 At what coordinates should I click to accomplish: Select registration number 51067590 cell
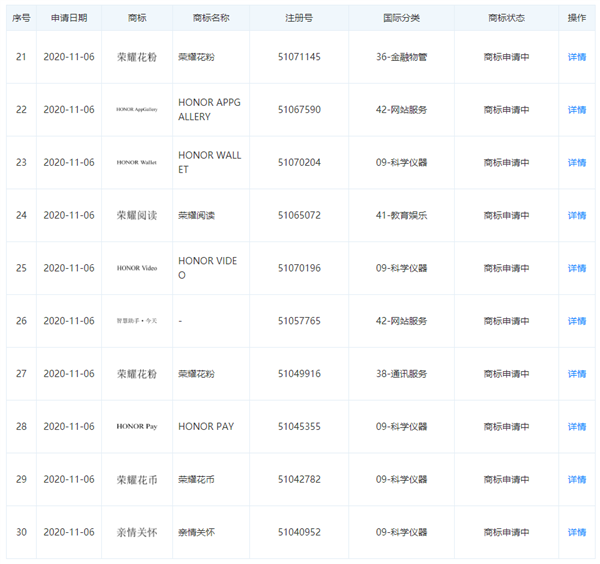pos(299,110)
